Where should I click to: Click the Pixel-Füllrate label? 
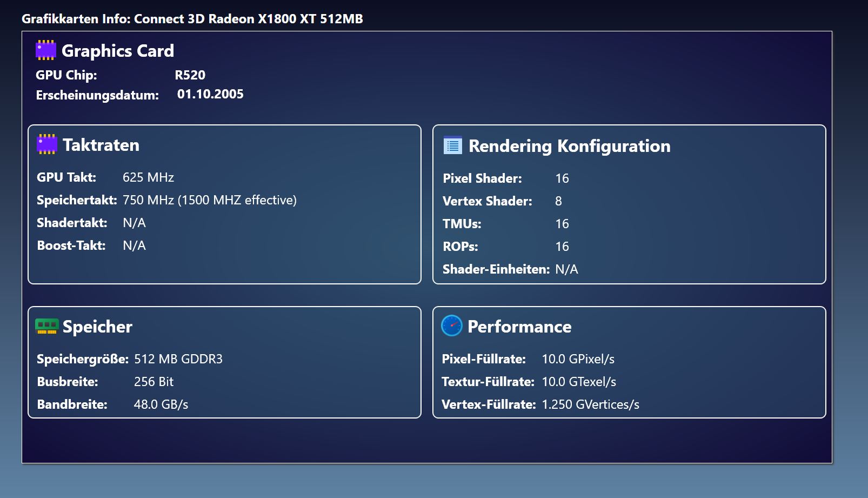point(484,359)
